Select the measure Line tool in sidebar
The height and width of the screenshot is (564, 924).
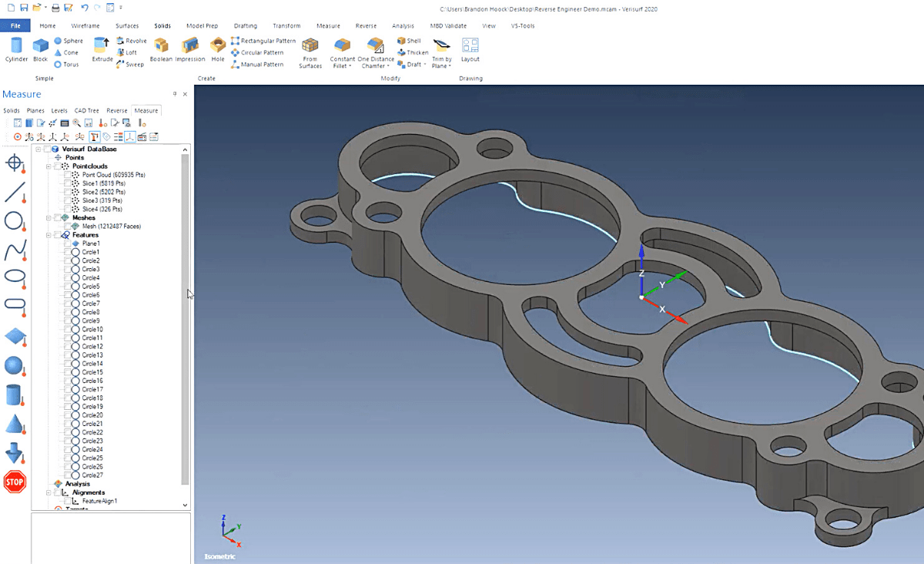pos(15,193)
